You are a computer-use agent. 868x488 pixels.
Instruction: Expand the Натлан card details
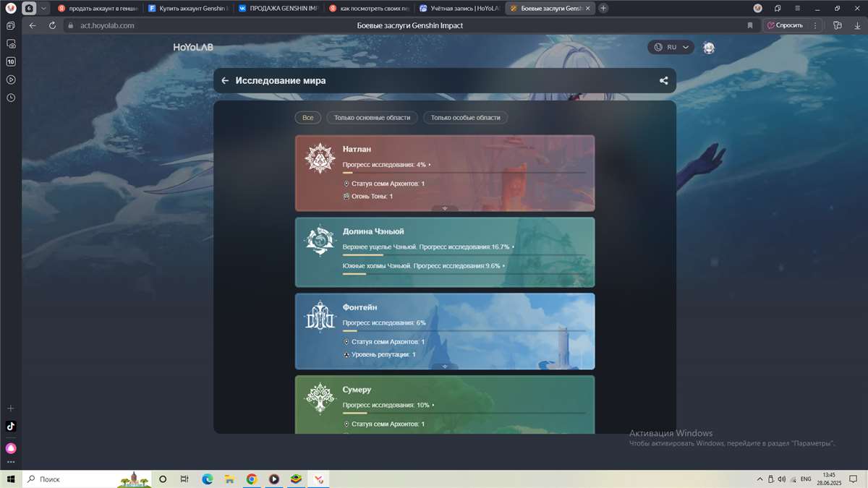click(445, 208)
